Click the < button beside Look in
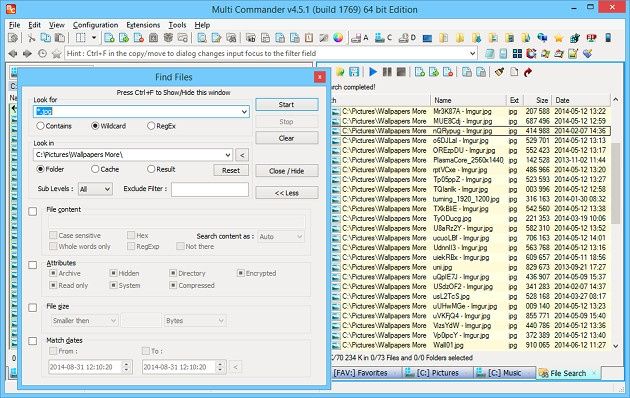Image resolution: width=630 pixels, height=398 pixels. tap(242, 155)
